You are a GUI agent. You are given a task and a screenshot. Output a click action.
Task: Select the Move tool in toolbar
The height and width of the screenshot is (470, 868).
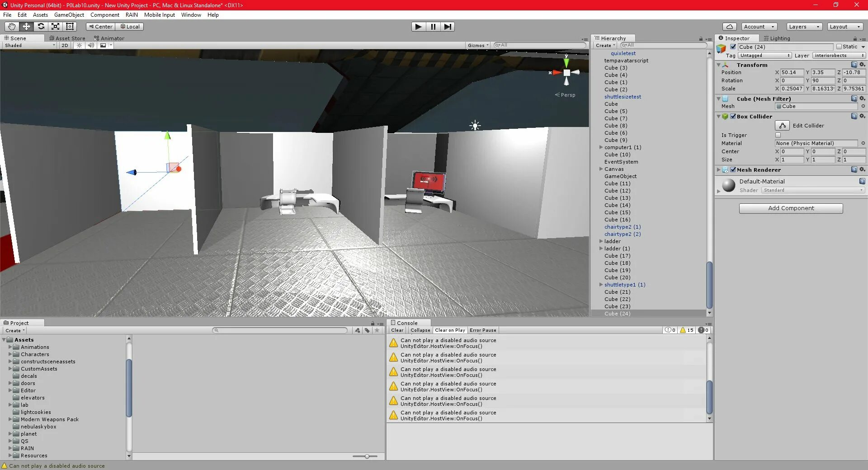[26, 27]
